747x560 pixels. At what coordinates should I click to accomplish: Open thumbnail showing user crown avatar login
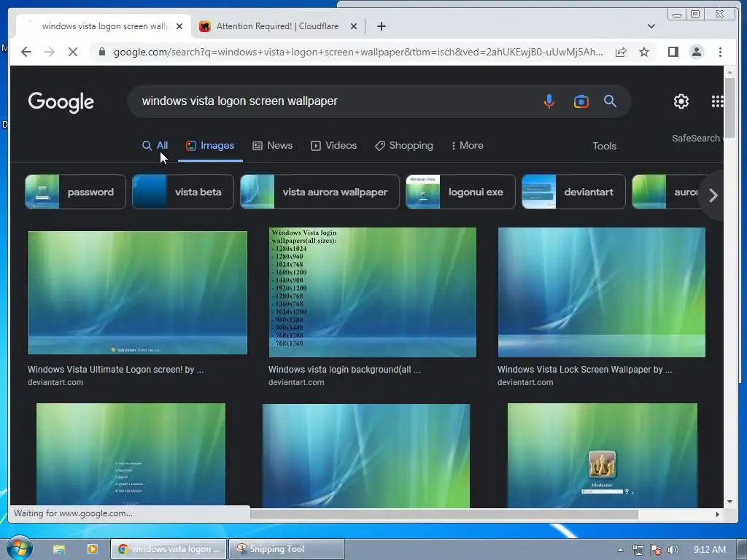(x=603, y=456)
